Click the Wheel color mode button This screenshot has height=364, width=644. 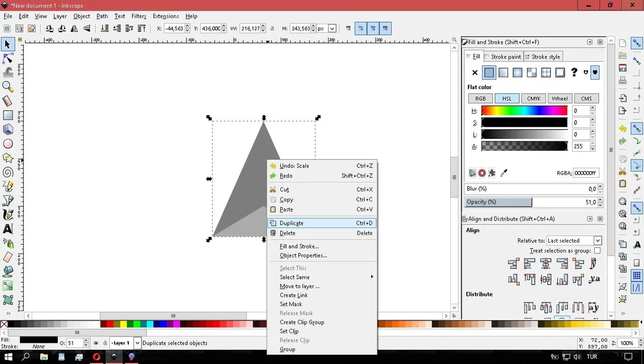coord(559,99)
